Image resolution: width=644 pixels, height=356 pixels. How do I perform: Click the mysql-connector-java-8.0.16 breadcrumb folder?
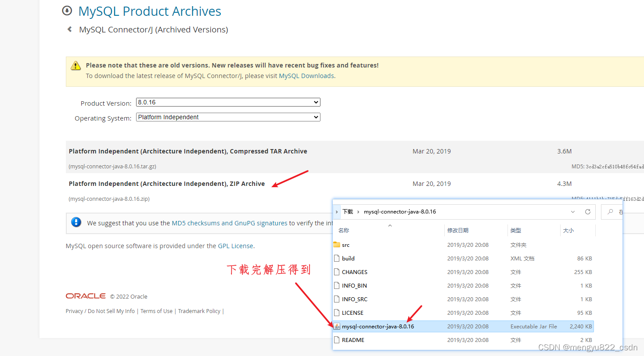[x=400, y=211]
